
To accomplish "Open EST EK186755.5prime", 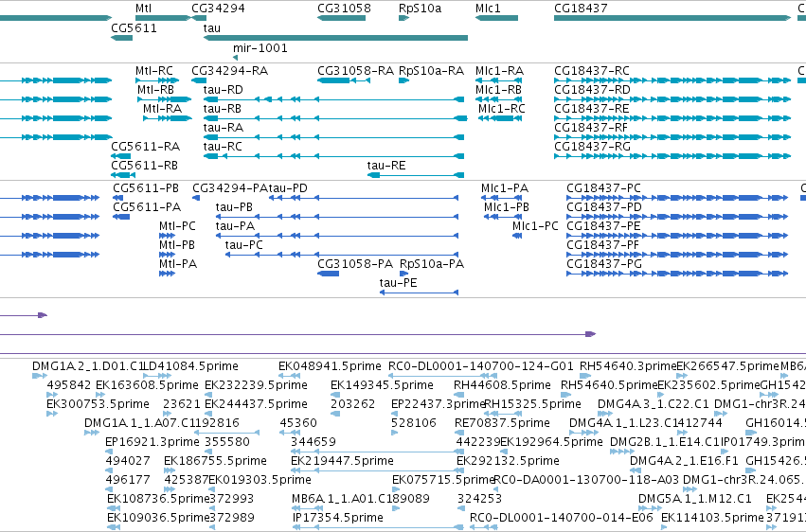I will pyautogui.click(x=215, y=461).
